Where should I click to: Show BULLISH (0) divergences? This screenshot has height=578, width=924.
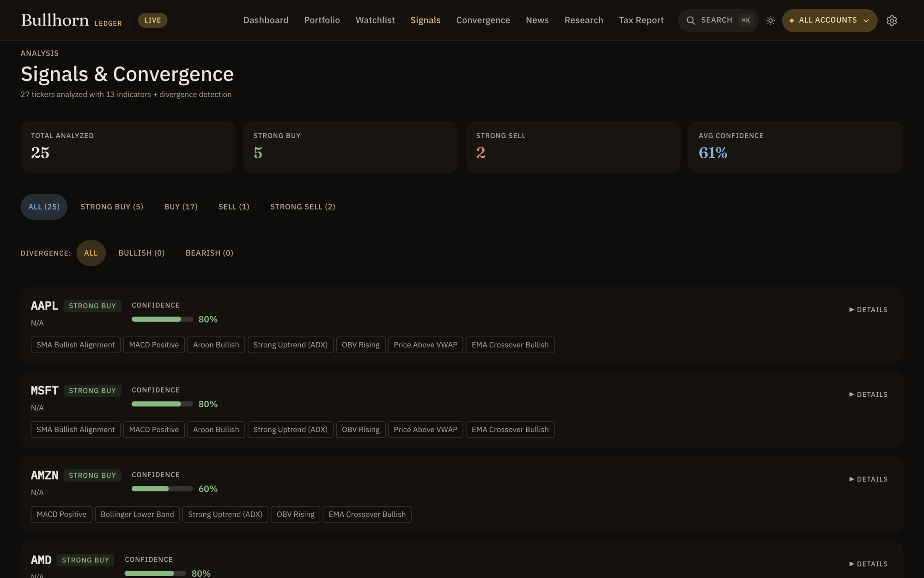(141, 253)
